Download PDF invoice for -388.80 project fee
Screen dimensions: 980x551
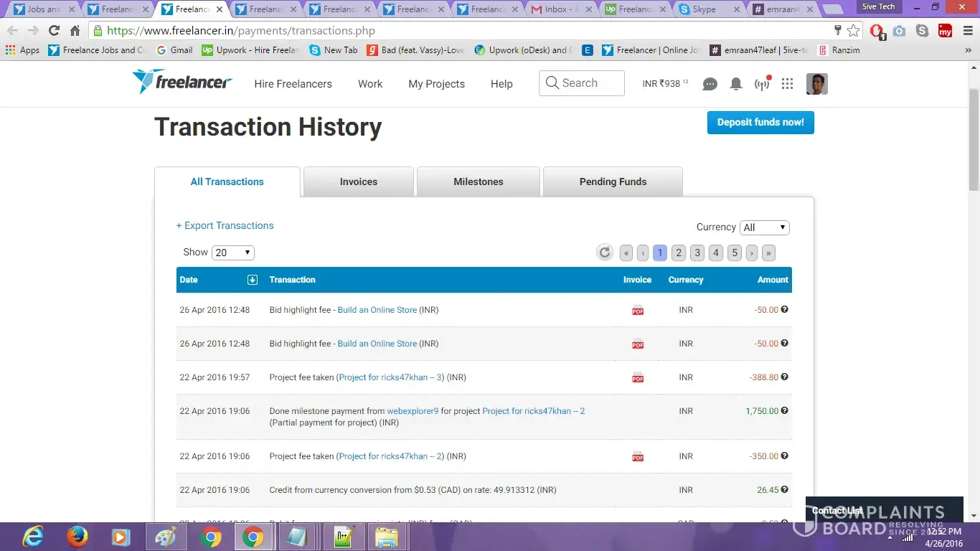coord(637,377)
